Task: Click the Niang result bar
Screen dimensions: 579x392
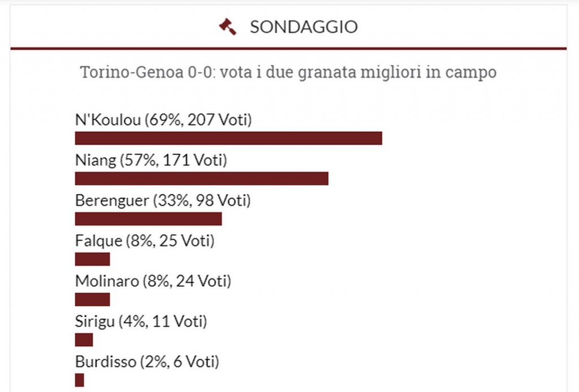Action: click(x=202, y=178)
